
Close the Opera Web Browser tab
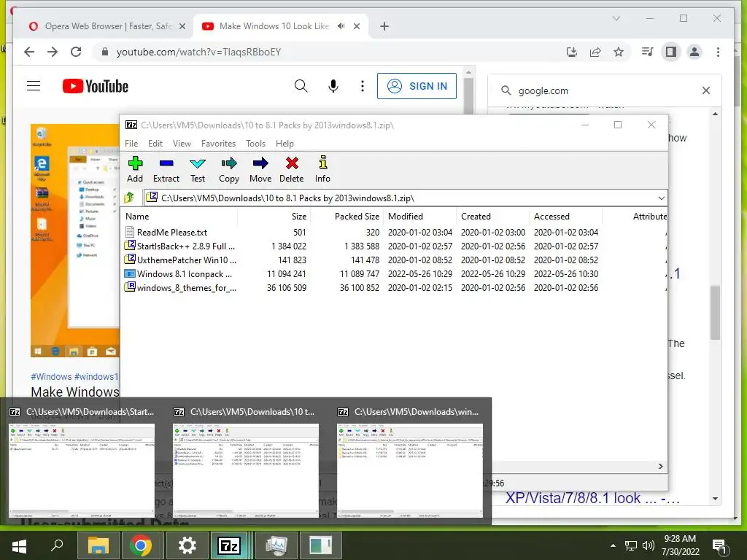(x=182, y=26)
